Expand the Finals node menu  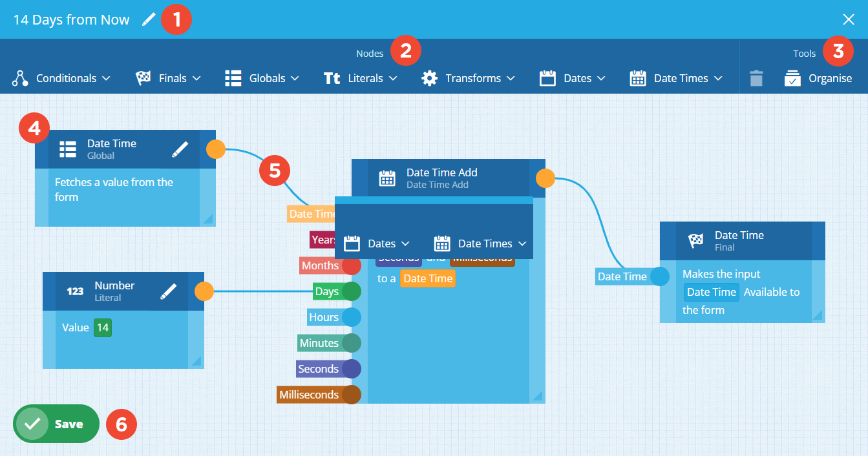click(x=168, y=78)
